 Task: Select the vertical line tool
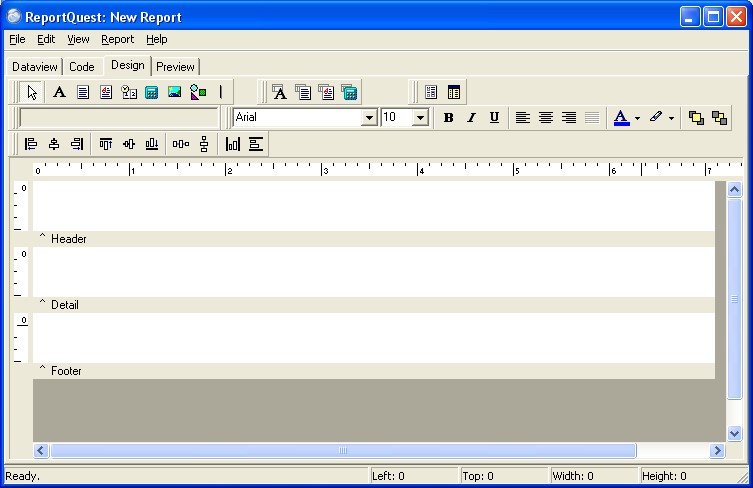click(x=220, y=92)
